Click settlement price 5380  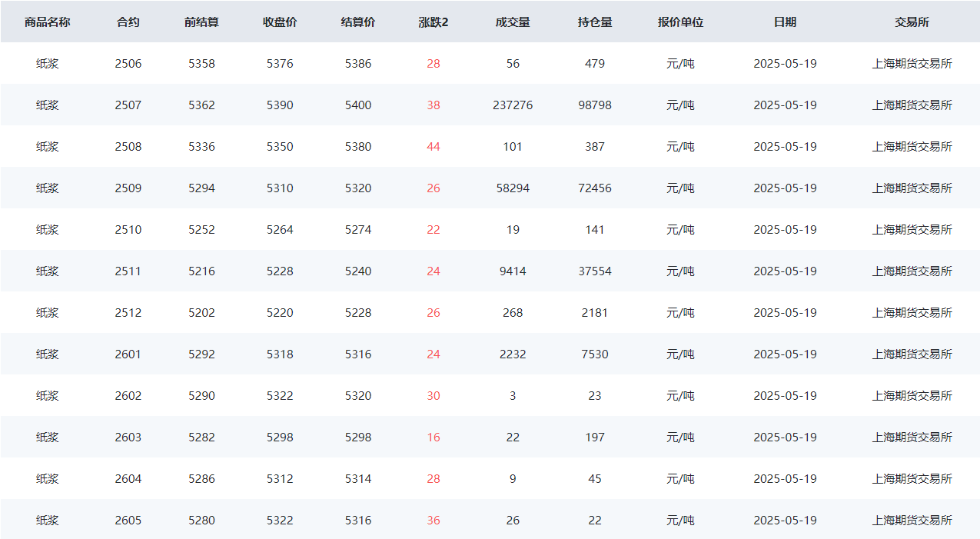(x=358, y=147)
